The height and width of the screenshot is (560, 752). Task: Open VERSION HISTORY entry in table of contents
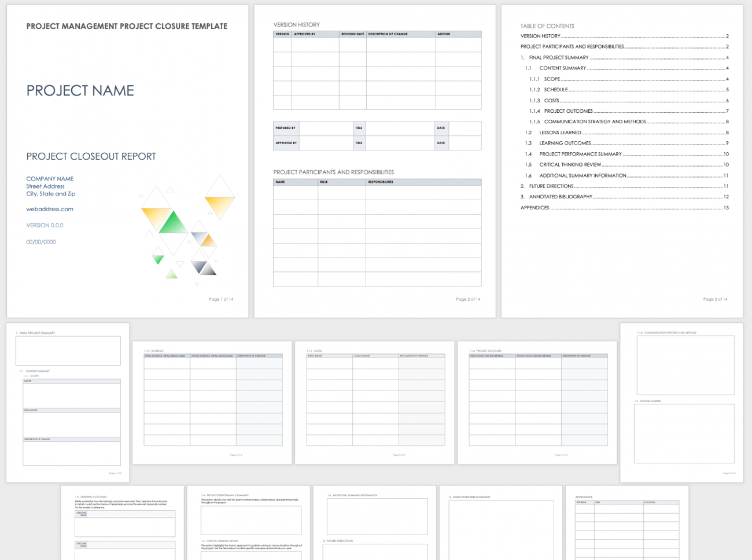[625, 36]
